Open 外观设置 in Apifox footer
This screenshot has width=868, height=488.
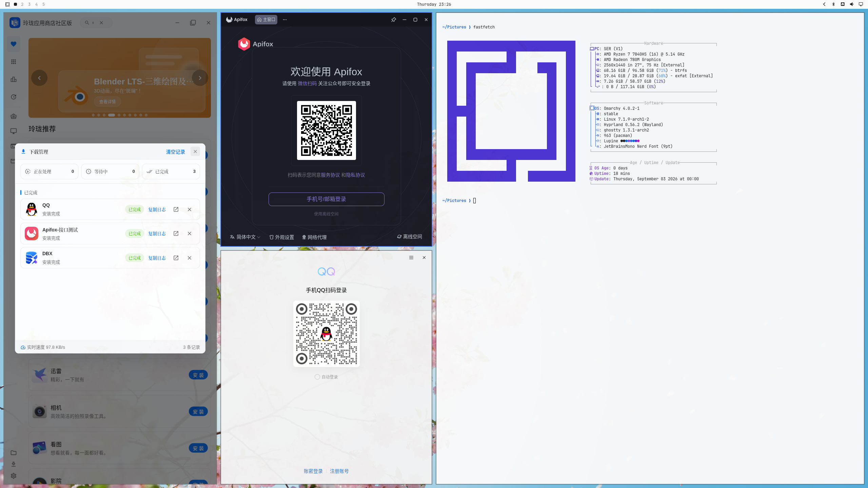[x=281, y=237]
